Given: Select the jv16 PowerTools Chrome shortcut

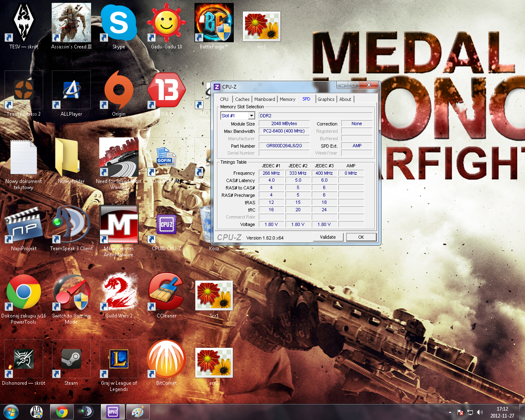Looking at the screenshot, I should tap(24, 299).
